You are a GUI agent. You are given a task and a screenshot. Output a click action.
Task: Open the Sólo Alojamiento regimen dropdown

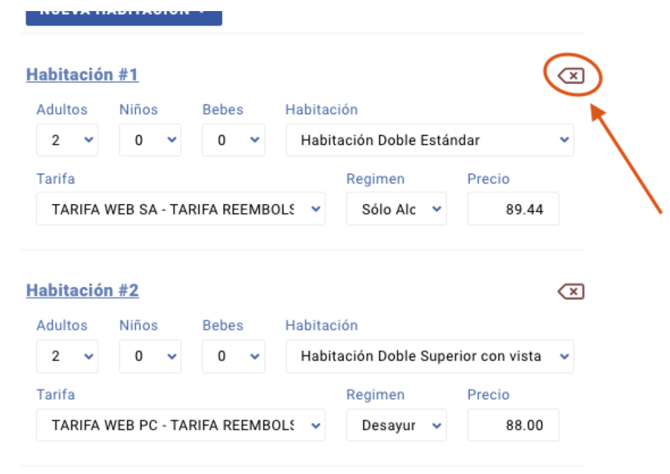tap(396, 209)
